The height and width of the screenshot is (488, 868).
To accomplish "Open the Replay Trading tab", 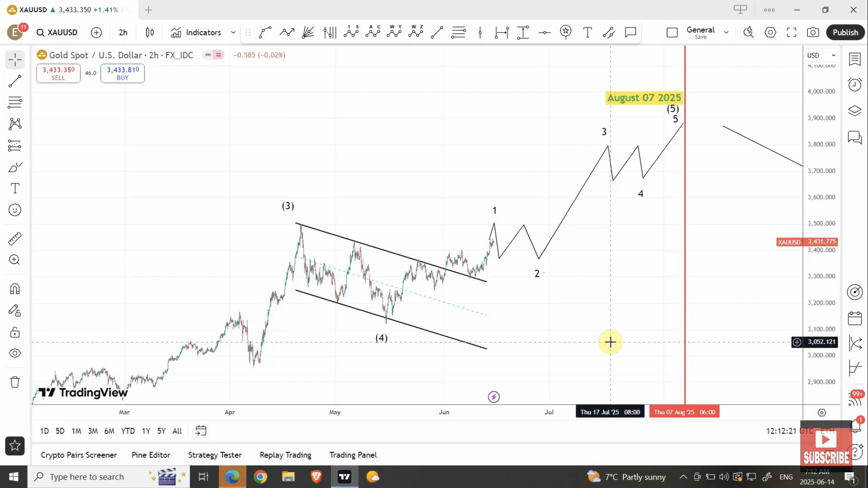I will point(285,455).
